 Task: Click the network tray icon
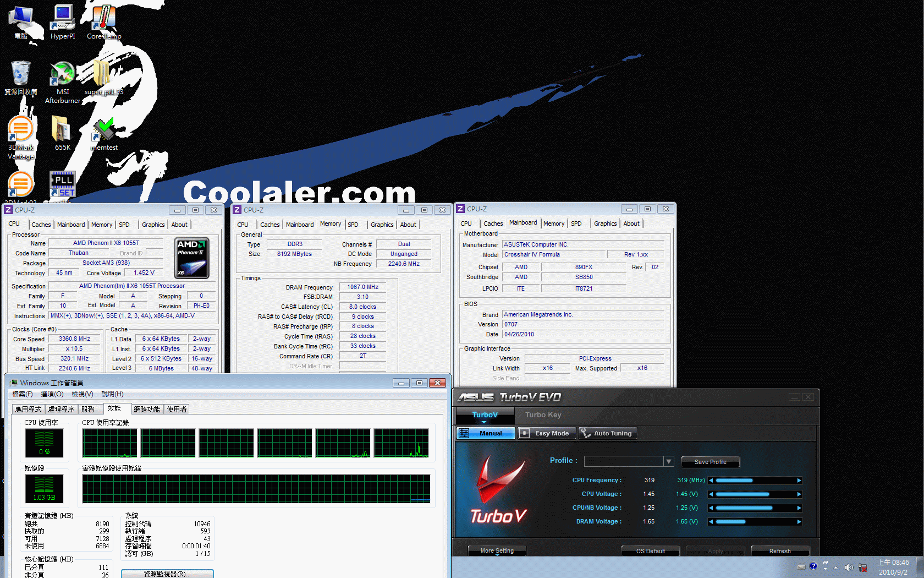[862, 568]
